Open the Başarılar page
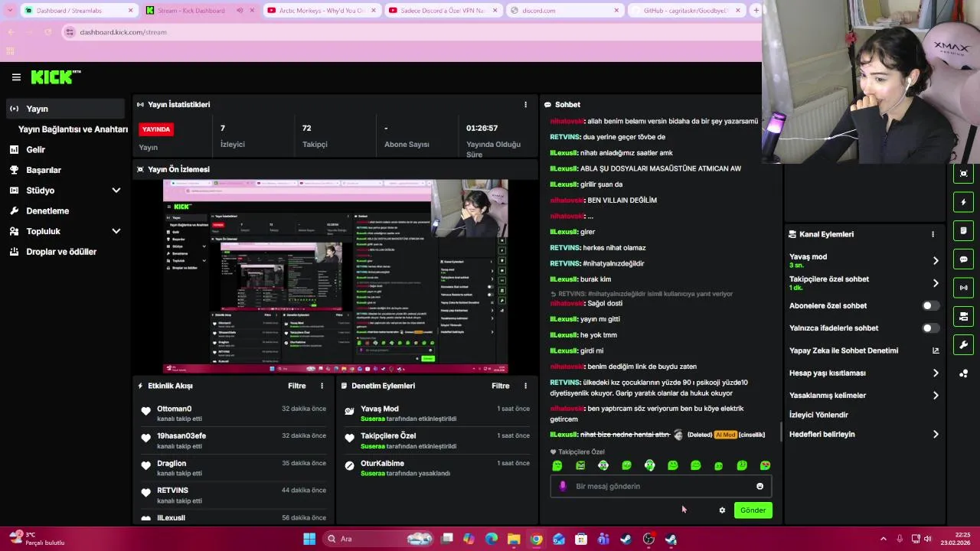This screenshot has height=551, width=980. click(x=44, y=170)
